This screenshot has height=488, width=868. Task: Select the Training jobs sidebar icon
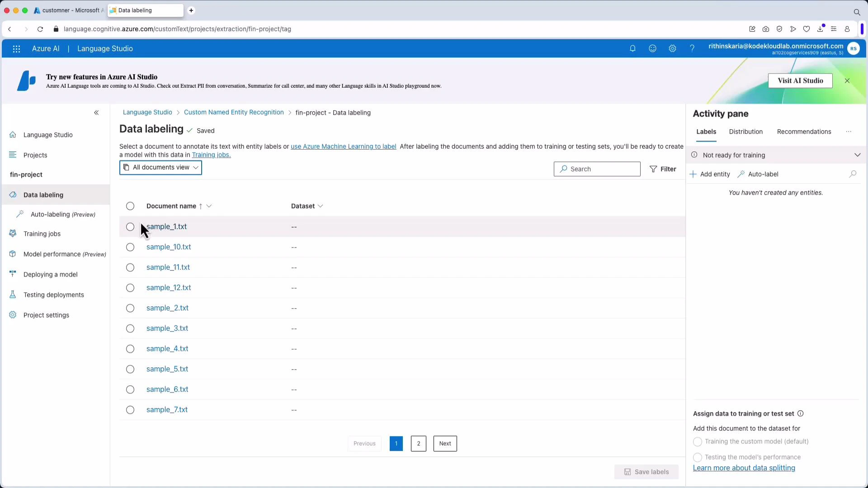(13, 234)
